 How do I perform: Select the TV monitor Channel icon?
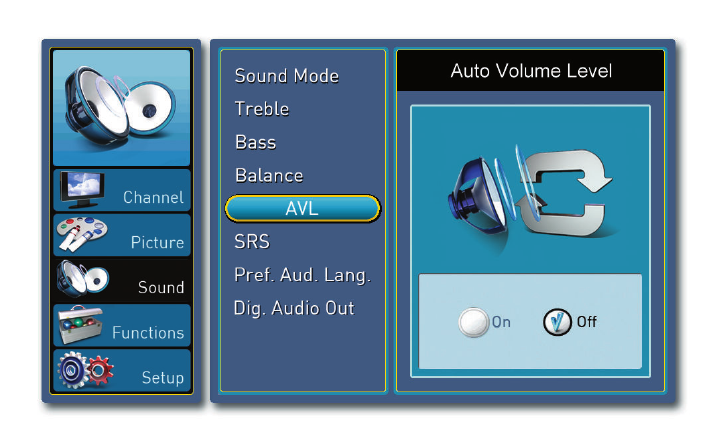click(x=82, y=189)
